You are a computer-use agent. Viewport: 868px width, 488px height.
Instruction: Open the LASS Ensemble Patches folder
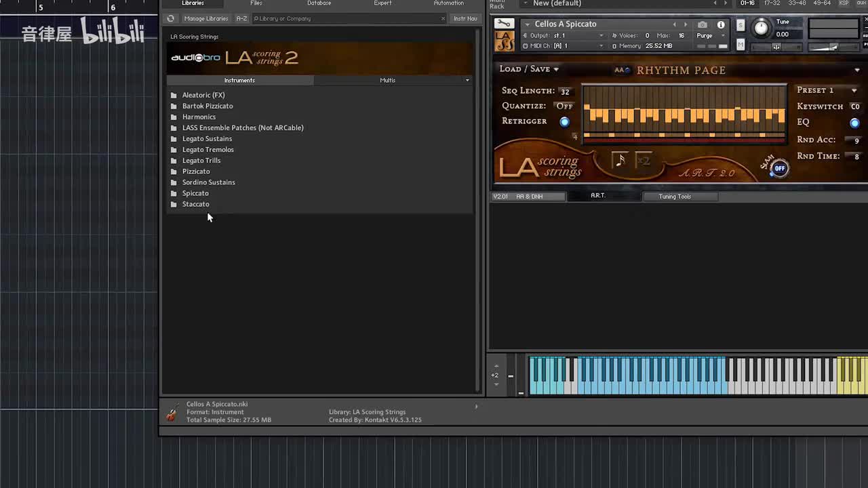[243, 127]
